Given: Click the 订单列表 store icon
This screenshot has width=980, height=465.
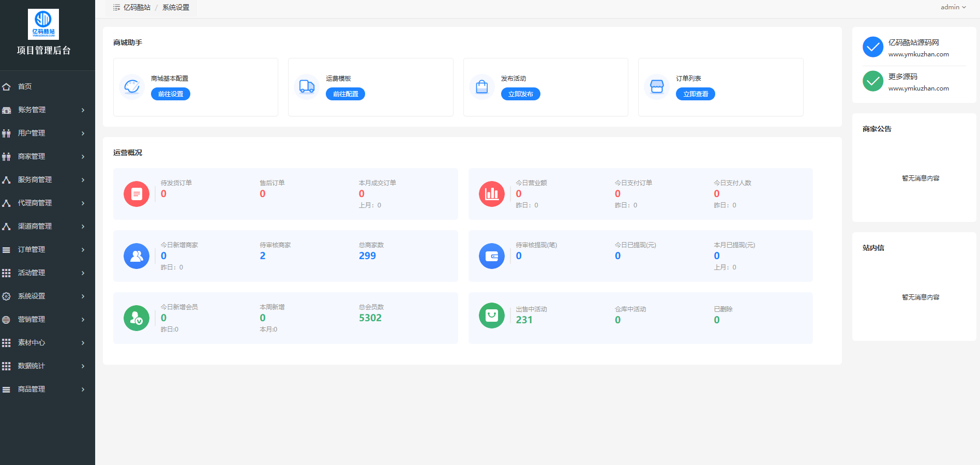Looking at the screenshot, I should 657,87.
